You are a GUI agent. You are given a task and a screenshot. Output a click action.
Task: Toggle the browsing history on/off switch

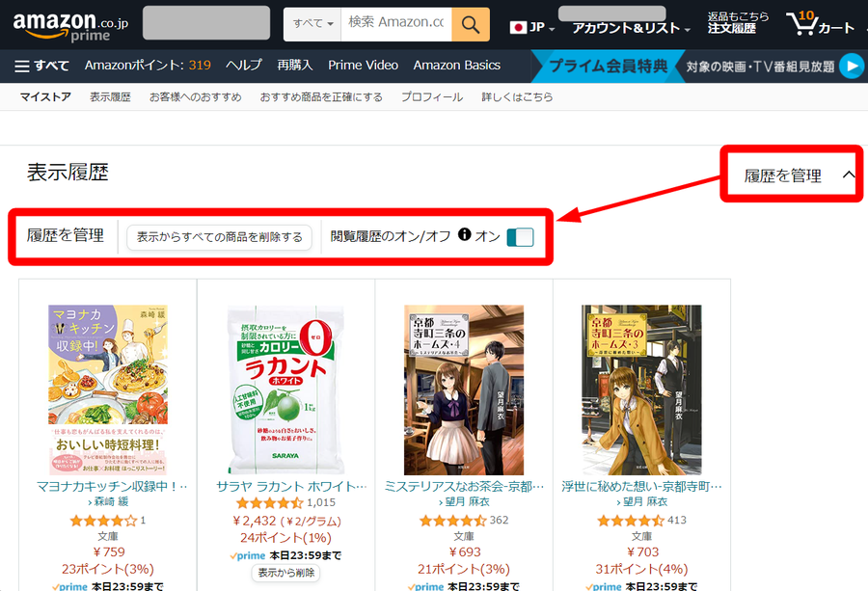click(521, 237)
